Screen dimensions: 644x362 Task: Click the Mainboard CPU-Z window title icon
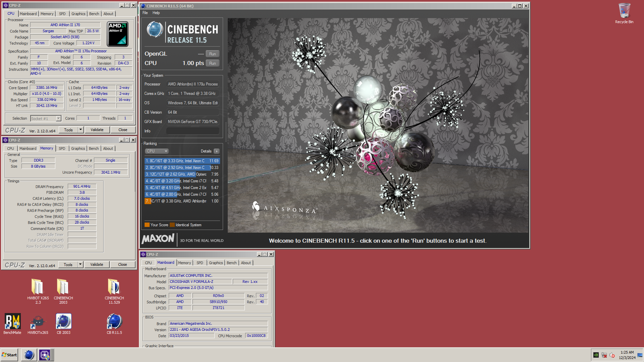143,254
